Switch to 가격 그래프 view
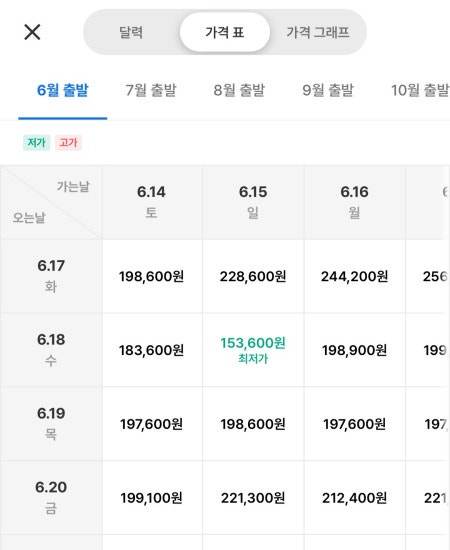450x550 pixels. pos(318,32)
